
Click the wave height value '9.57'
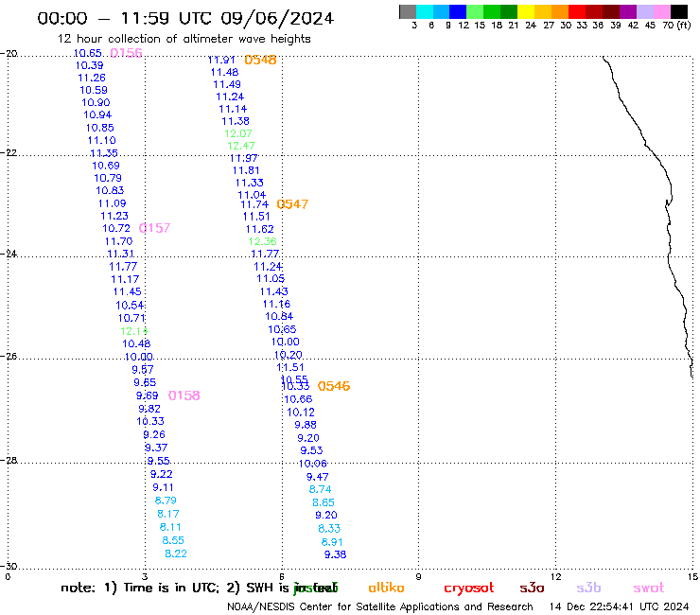click(143, 370)
